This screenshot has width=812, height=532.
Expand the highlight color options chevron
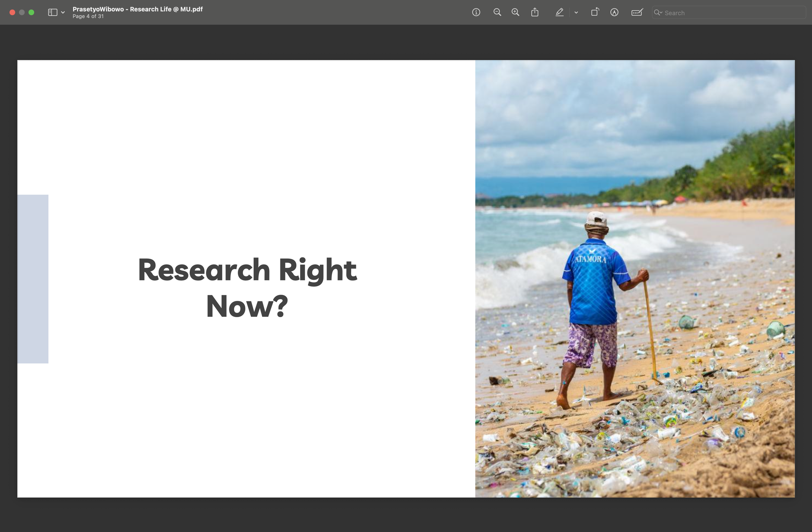(576, 13)
